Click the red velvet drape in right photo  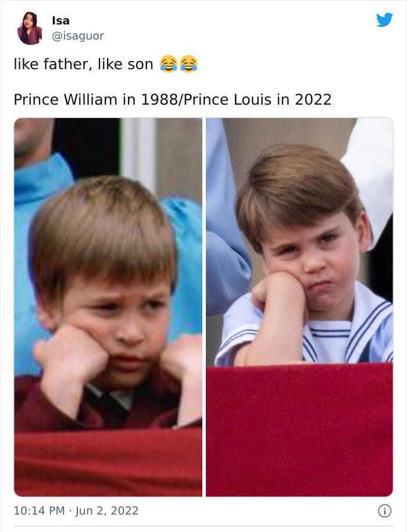[x=299, y=430]
